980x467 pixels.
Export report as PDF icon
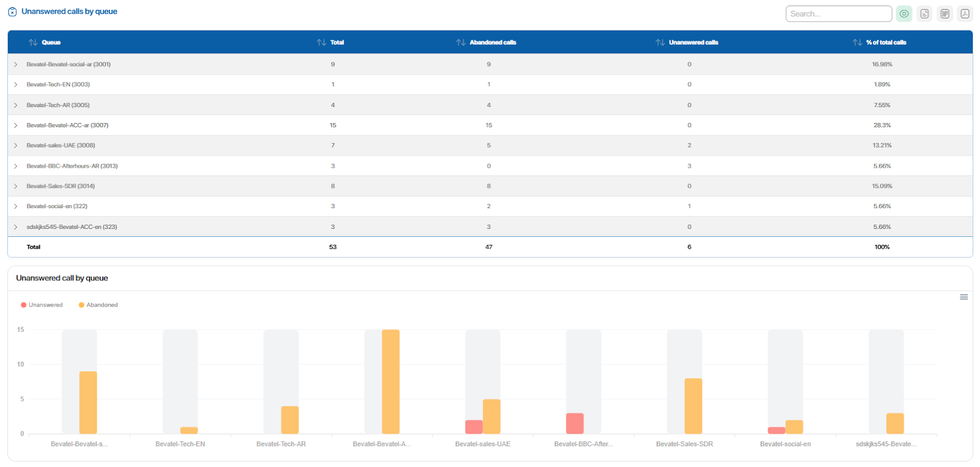pos(965,13)
